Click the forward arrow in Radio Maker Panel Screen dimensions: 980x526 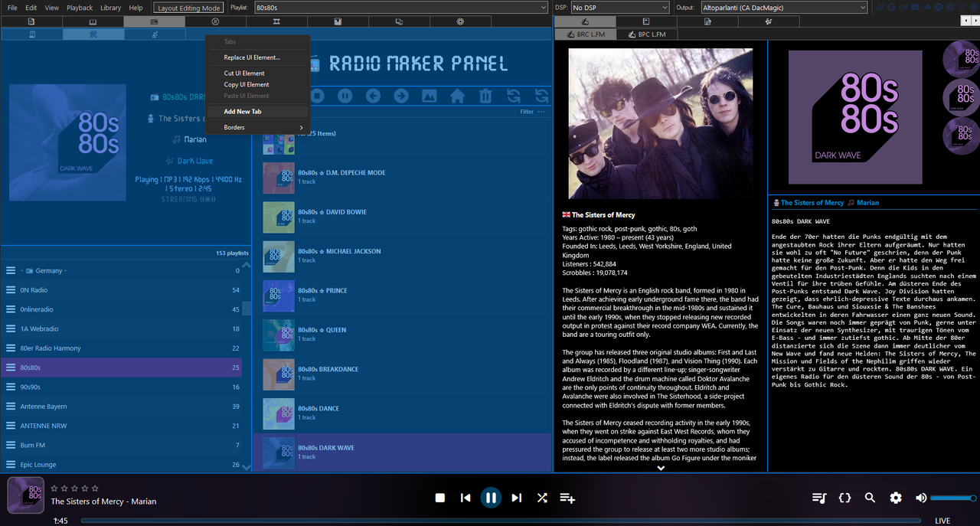point(401,96)
